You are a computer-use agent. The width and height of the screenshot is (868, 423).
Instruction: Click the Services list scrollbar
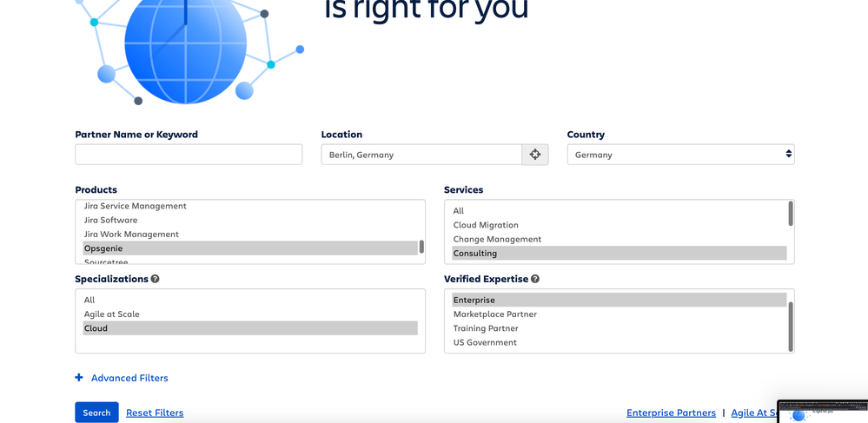pyautogui.click(x=791, y=213)
